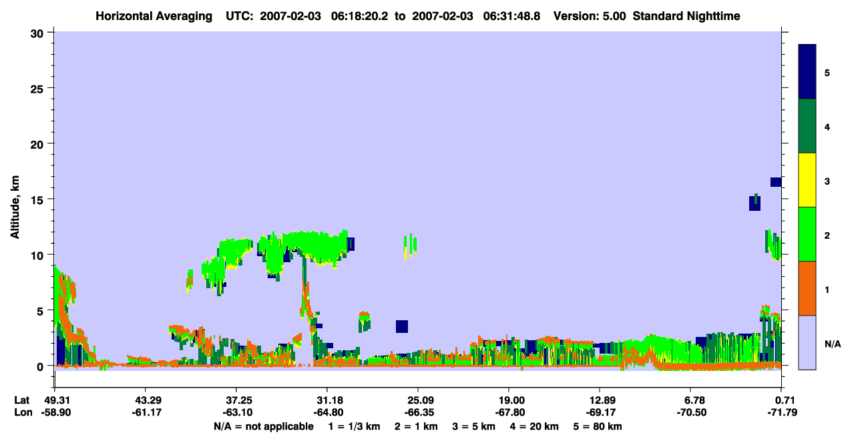Image resolution: width=868 pixels, height=445 pixels.
Task: Click the dark green color bar segment 4
Action: pos(807,126)
